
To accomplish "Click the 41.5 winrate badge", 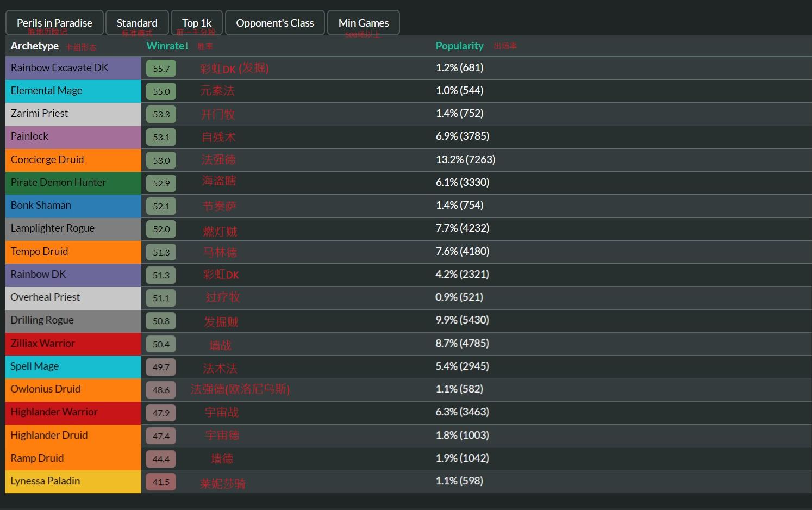I will click(161, 482).
